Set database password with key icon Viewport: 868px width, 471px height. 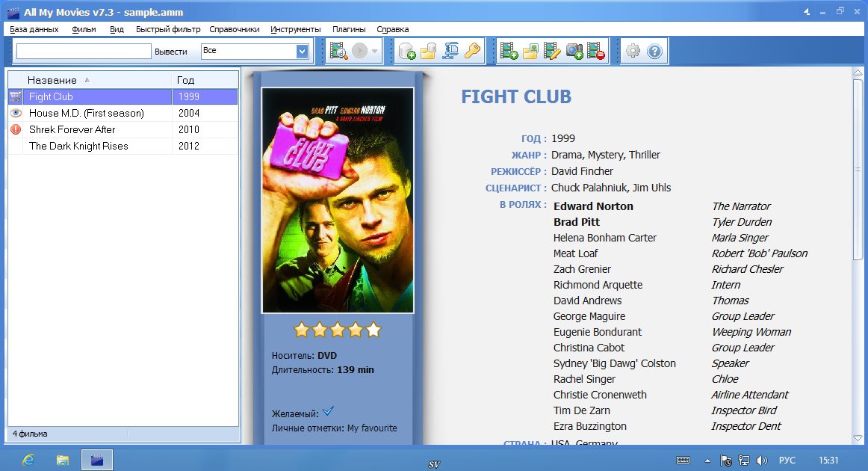click(x=472, y=51)
